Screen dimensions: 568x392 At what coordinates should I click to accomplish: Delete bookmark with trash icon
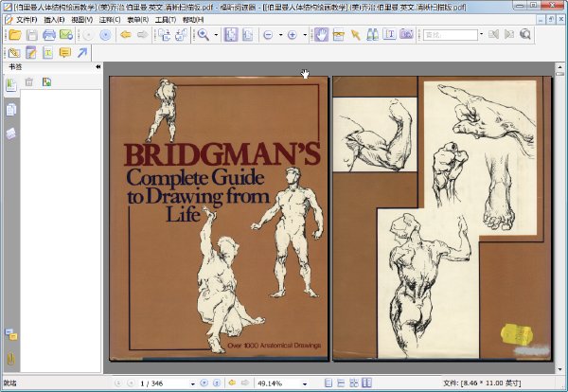29,82
